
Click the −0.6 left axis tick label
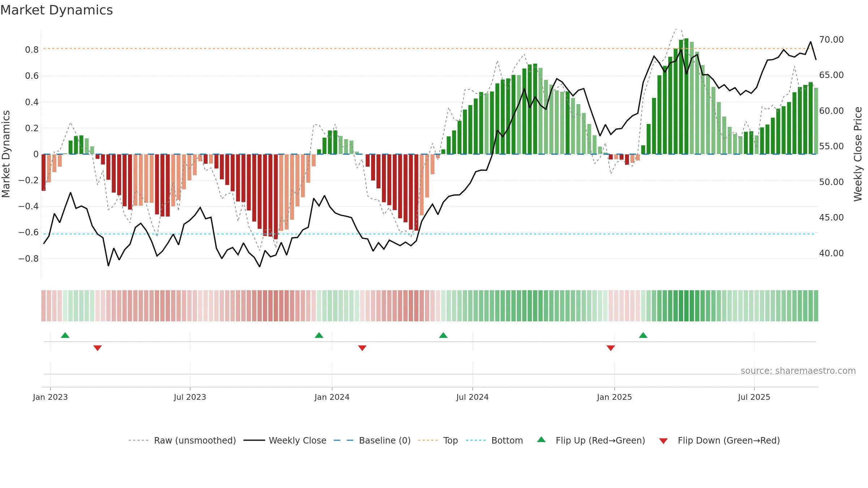29,232
